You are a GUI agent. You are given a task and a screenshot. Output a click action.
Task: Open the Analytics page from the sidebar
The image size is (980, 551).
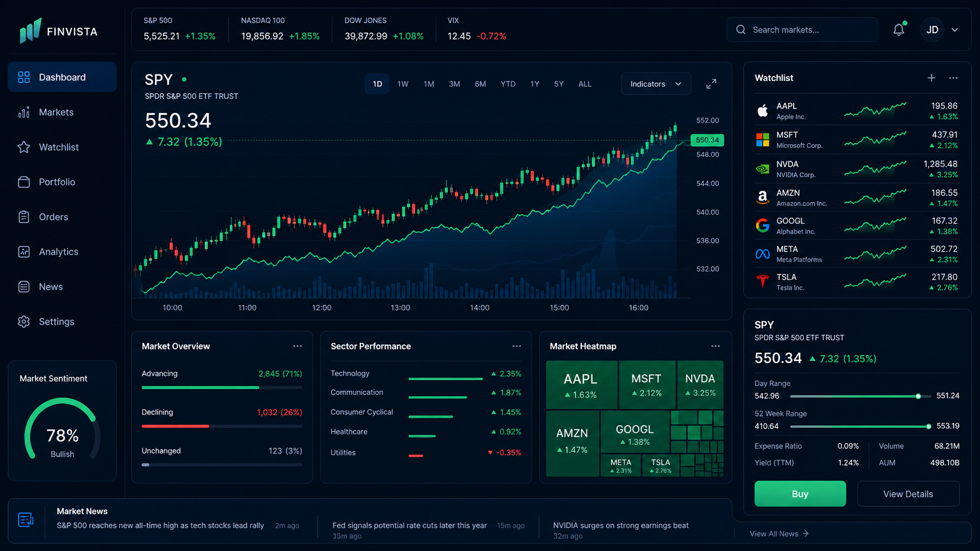(58, 252)
